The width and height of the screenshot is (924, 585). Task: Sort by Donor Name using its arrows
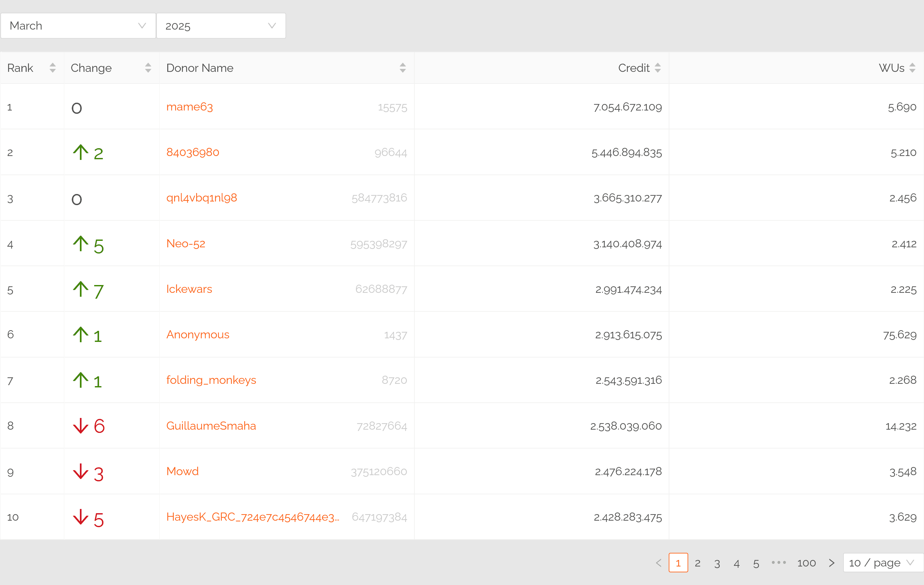402,68
